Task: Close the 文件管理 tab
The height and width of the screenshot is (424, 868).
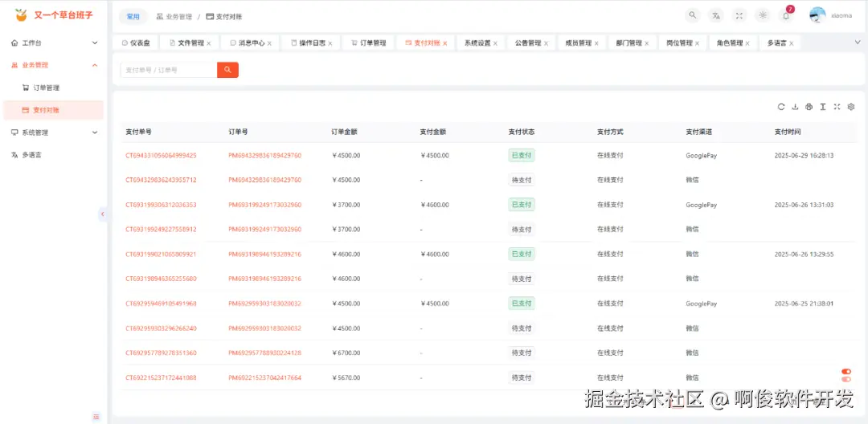Action: 209,43
